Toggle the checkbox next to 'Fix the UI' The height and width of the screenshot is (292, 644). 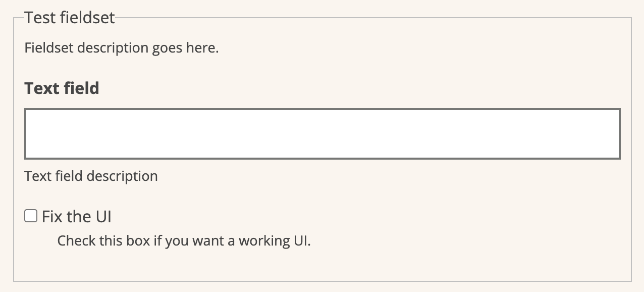tap(31, 216)
